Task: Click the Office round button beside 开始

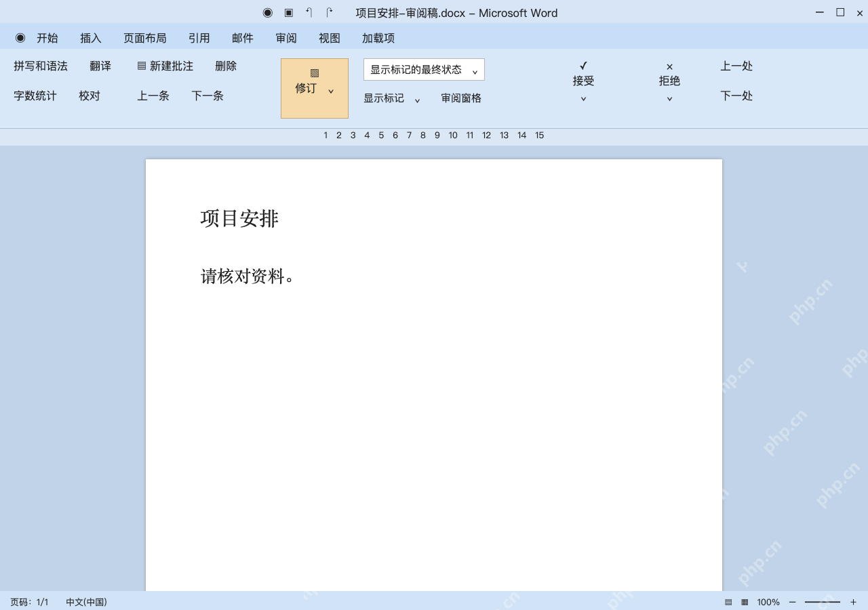Action: pyautogui.click(x=20, y=38)
